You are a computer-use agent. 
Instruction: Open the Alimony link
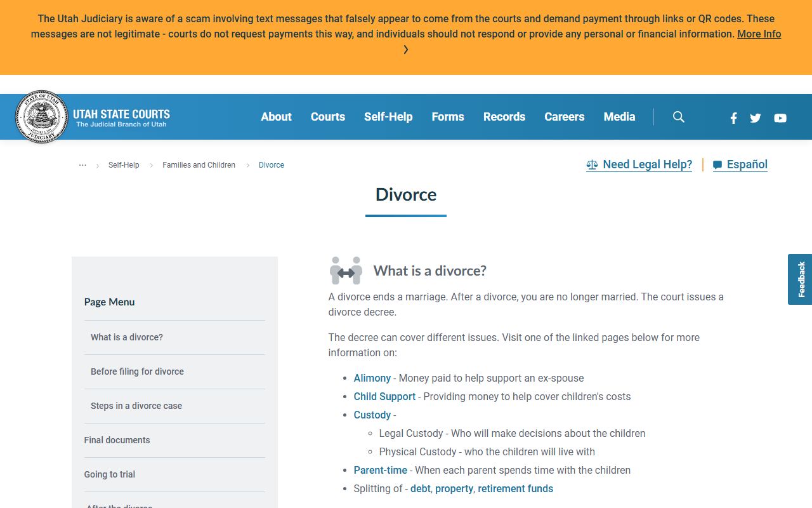[372, 378]
